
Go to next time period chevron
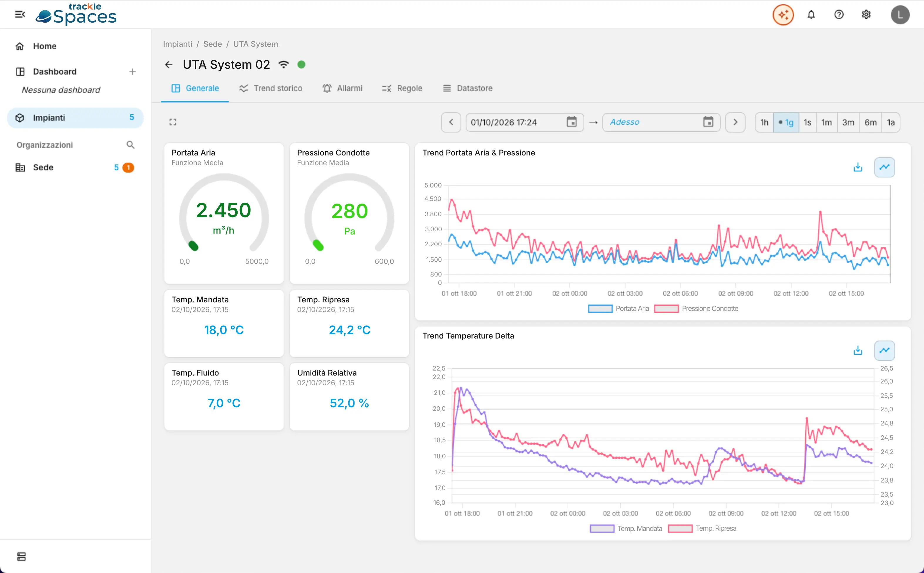click(x=735, y=122)
